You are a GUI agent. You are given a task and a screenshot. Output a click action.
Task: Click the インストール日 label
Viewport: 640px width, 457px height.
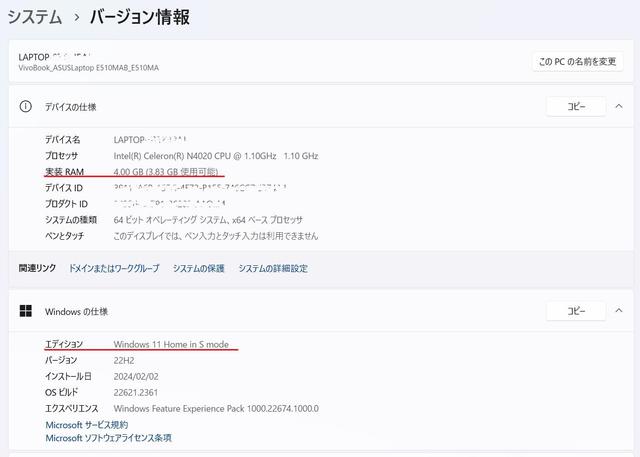(x=68, y=376)
